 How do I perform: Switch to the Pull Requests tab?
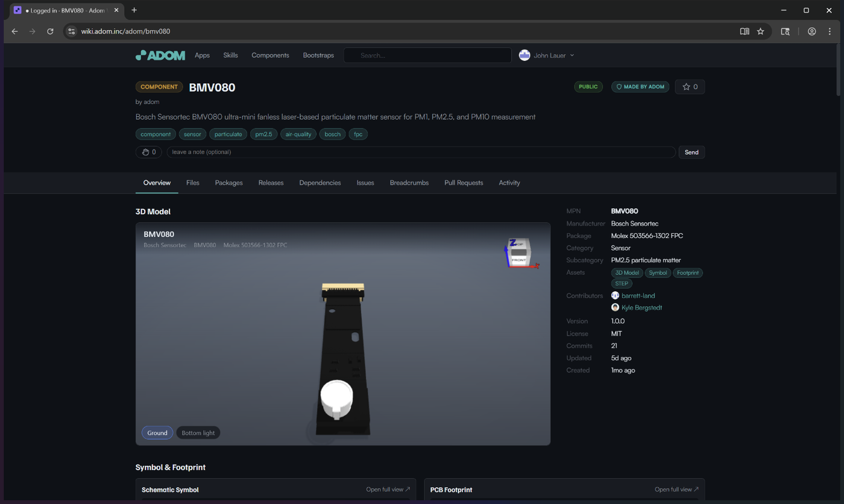pyautogui.click(x=464, y=183)
